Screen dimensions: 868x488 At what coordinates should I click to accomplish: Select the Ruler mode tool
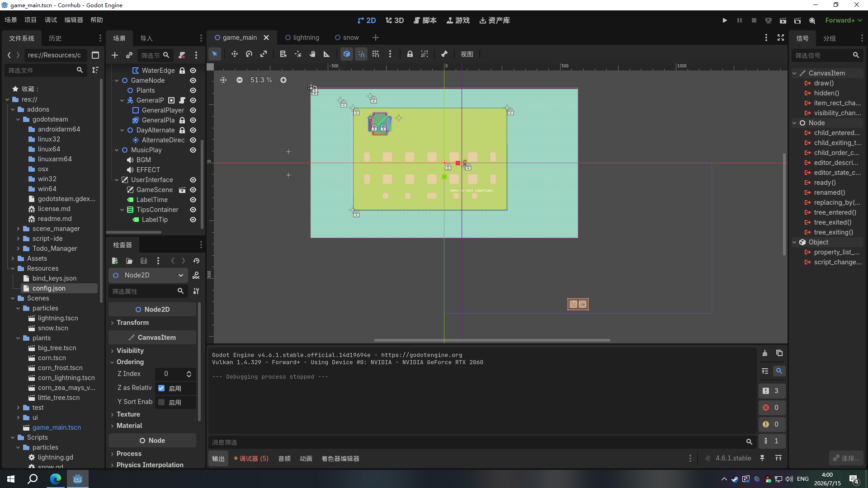[327, 54]
